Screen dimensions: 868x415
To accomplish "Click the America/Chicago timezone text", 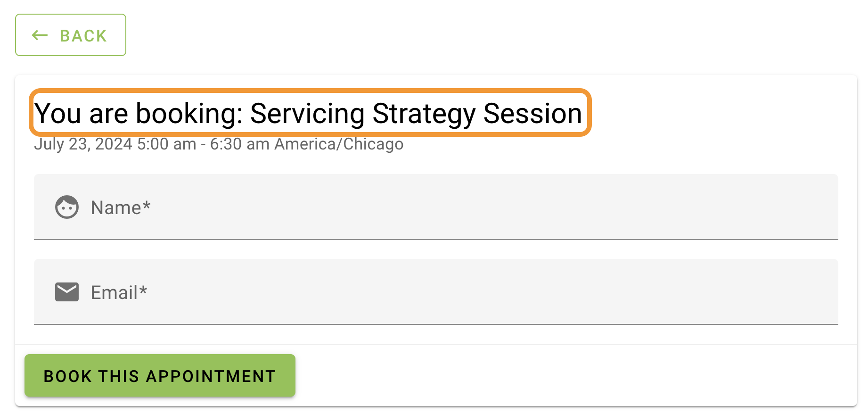I will tap(338, 144).
